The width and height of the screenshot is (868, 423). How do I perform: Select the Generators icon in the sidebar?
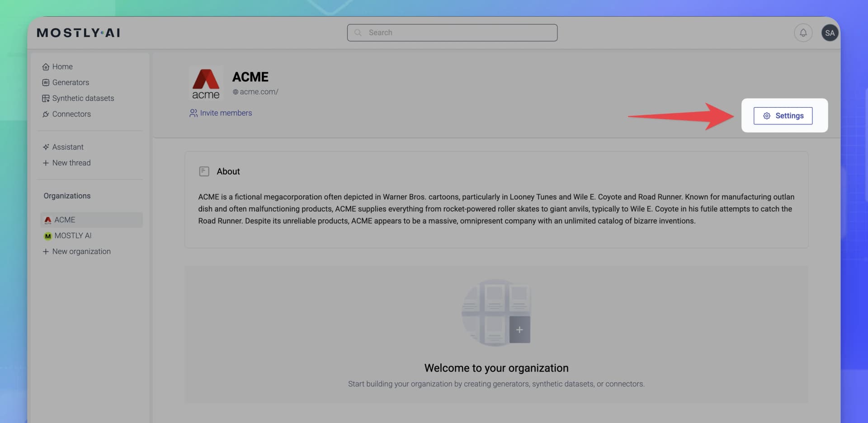coord(46,82)
